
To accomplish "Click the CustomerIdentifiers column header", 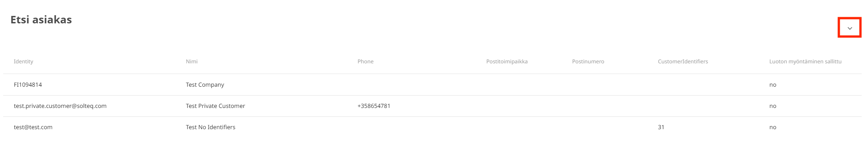I will coord(682,62).
